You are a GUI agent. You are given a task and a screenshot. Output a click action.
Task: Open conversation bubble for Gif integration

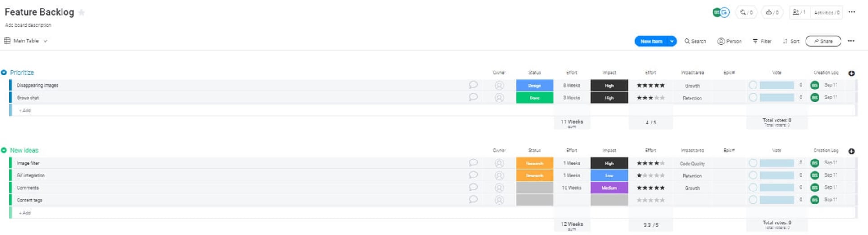click(473, 175)
